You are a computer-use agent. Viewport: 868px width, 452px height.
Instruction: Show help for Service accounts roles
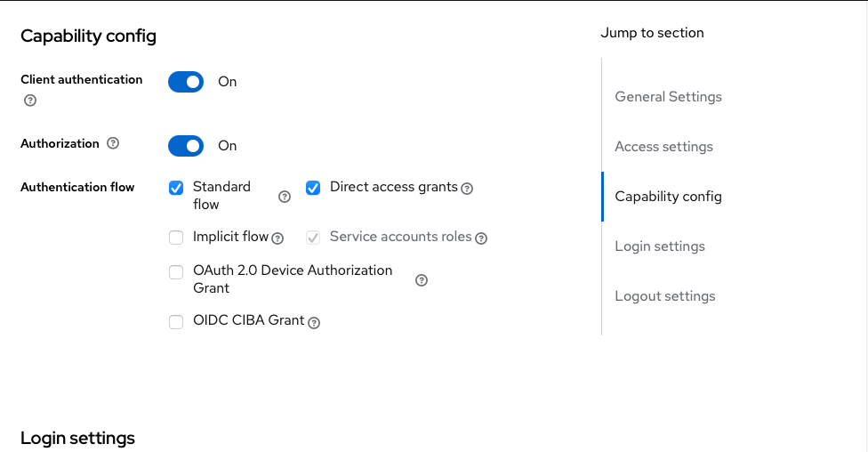coord(481,238)
